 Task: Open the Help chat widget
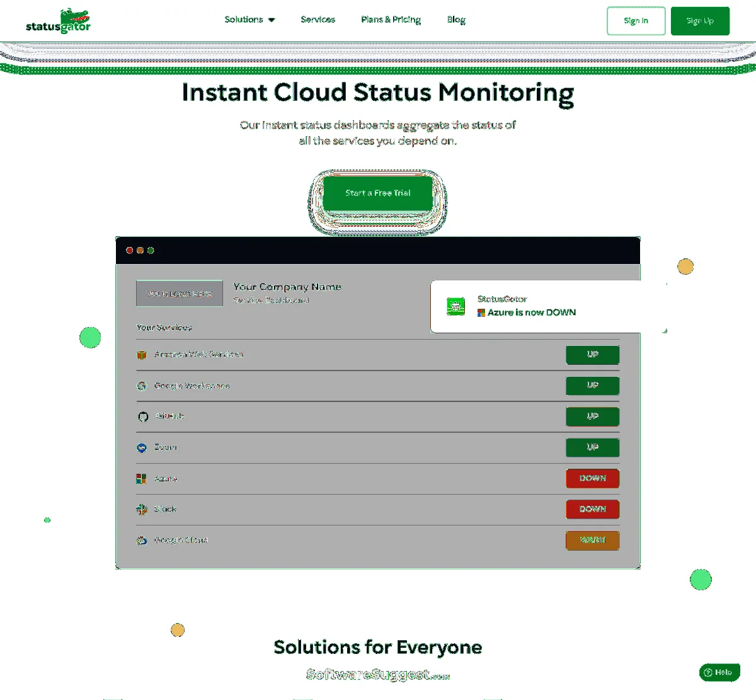point(719,672)
